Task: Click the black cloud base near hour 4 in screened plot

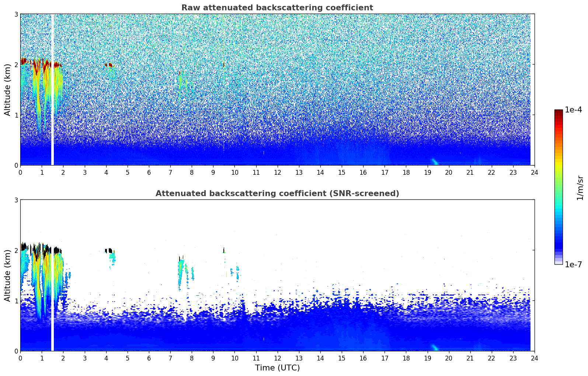Action: click(x=109, y=251)
